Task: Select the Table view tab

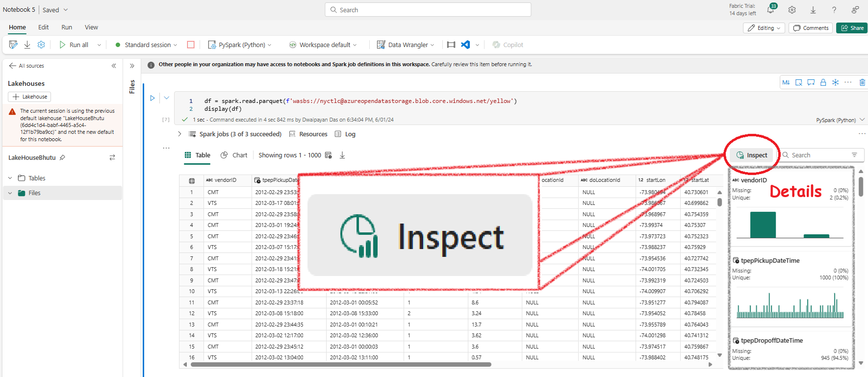Action: pos(197,155)
